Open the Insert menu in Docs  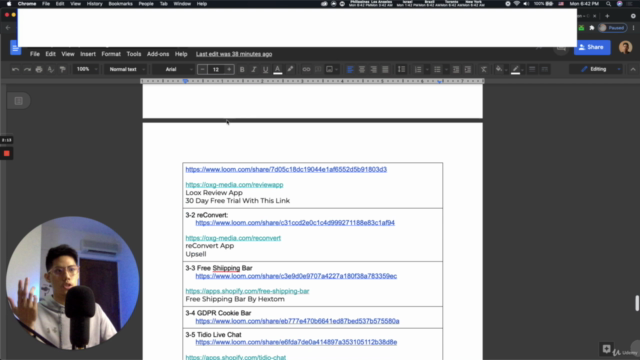coord(88,54)
